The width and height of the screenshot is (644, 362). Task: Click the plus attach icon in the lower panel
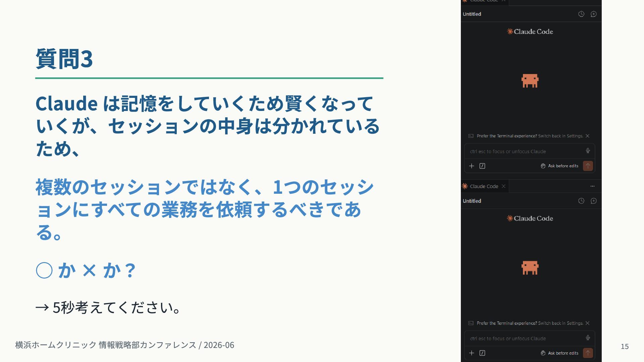[471, 353]
